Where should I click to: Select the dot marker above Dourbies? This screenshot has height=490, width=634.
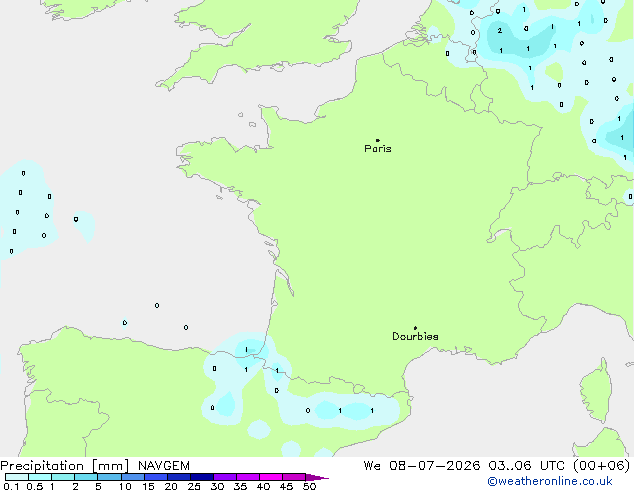[x=415, y=328]
